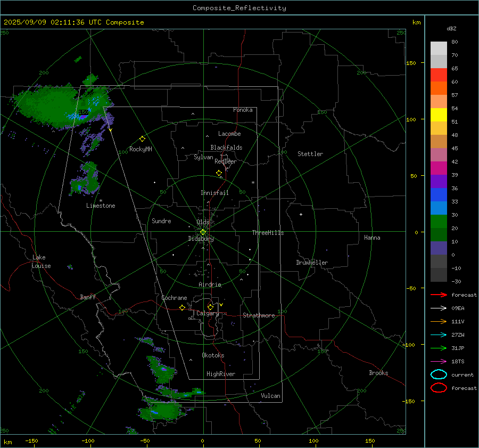Click the yellow diamond marker below RedDeer
Screen dimensions: 479x448
219,173
